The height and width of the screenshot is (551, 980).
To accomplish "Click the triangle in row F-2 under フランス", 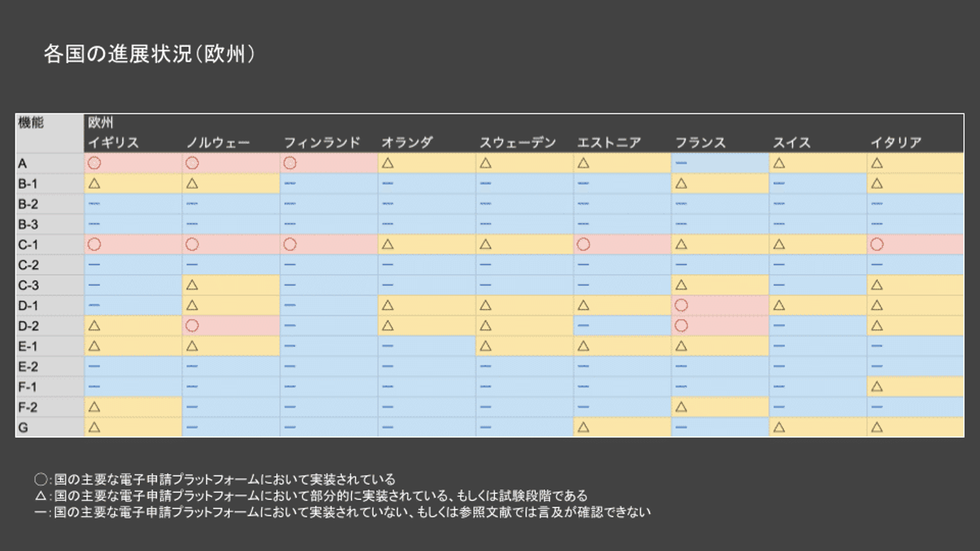I will pos(681,407).
